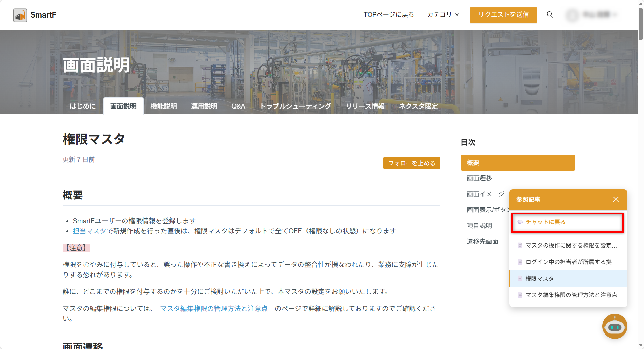Screen dimensions: 644x349
Task: Expand the カテゴリ dropdown
Action: 443,15
